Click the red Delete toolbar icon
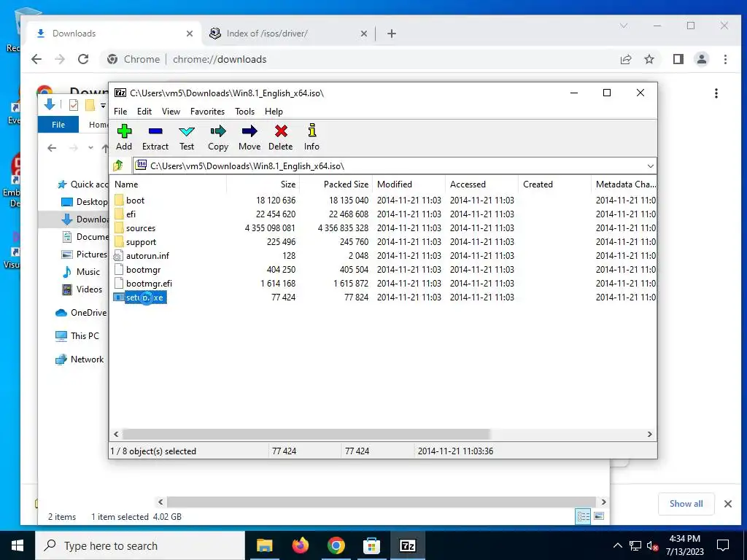 [x=281, y=137]
